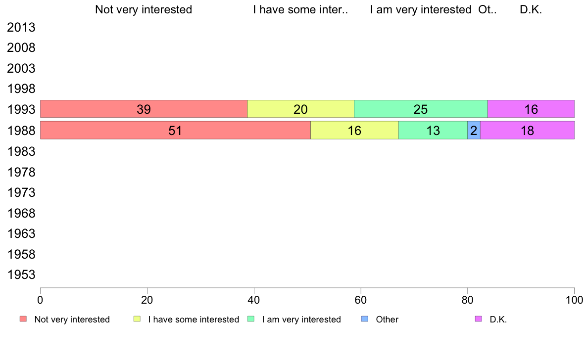Click the 'Not very interested' column header
The image size is (588, 364).
pos(144,9)
